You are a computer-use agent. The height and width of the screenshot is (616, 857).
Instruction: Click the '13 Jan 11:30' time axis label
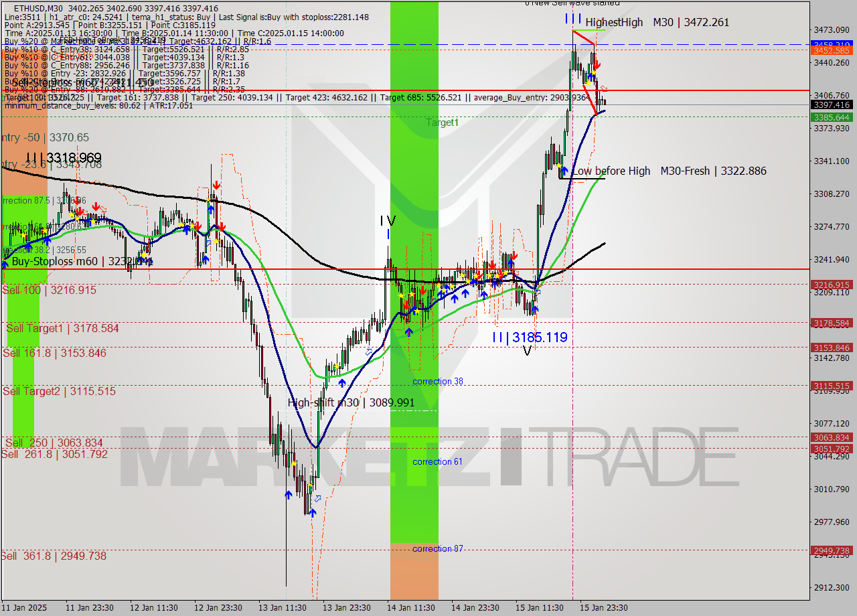coord(283,608)
